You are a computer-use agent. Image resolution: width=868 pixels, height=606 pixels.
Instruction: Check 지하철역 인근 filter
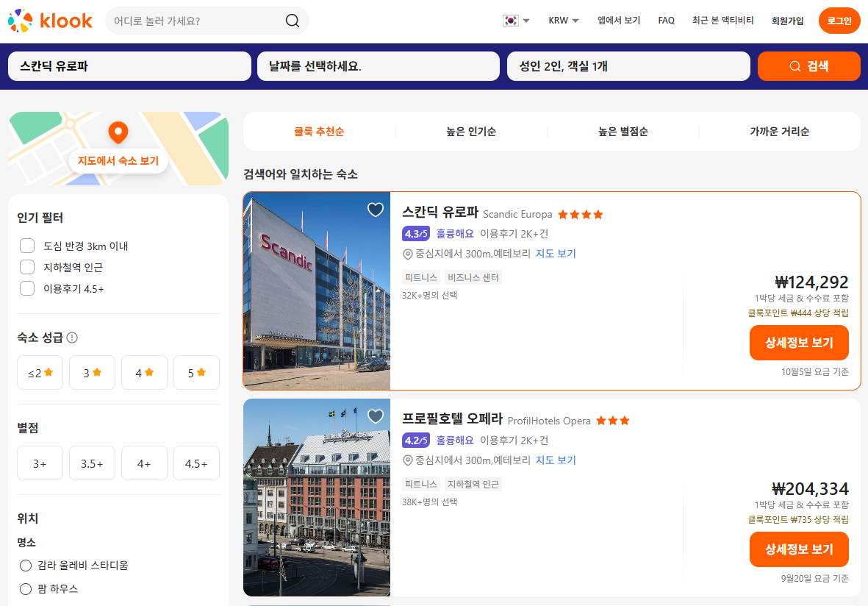(27, 267)
